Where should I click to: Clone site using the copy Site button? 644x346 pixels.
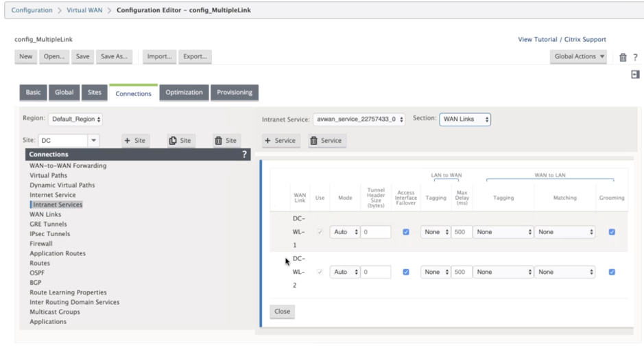coord(180,141)
